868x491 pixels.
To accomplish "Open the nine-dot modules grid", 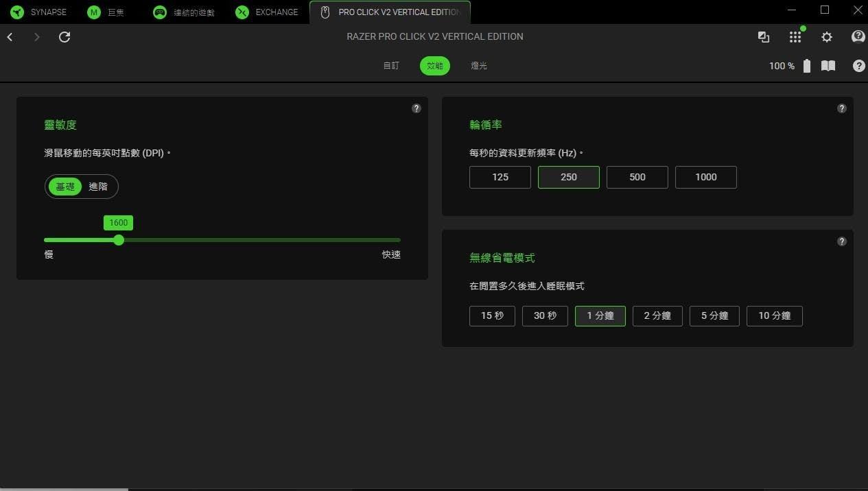I will pyautogui.click(x=795, y=37).
